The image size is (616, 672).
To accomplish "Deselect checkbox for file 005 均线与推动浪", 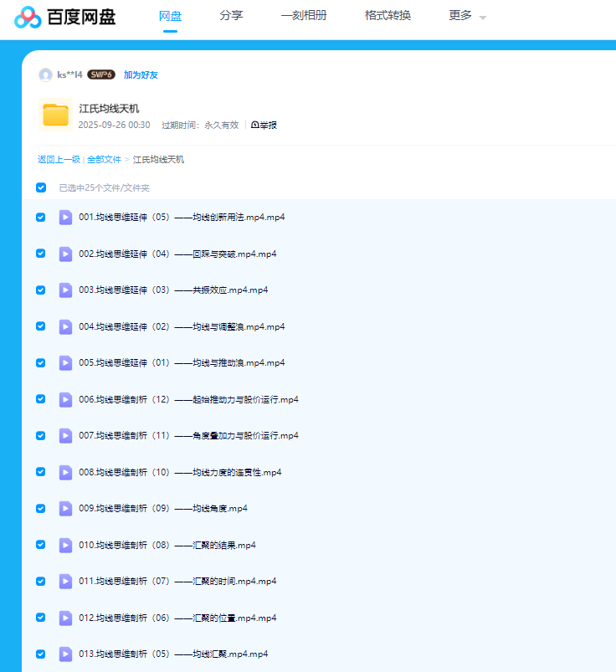I will (x=41, y=362).
